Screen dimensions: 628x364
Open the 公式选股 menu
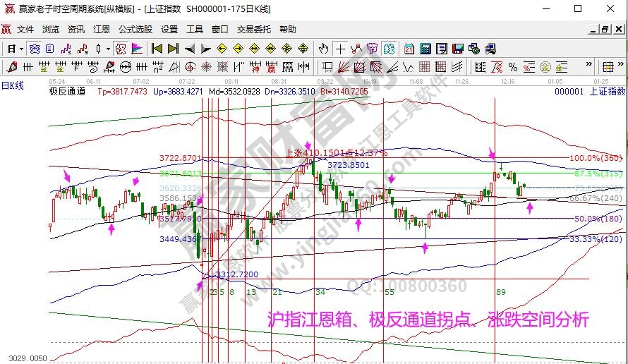135,30
